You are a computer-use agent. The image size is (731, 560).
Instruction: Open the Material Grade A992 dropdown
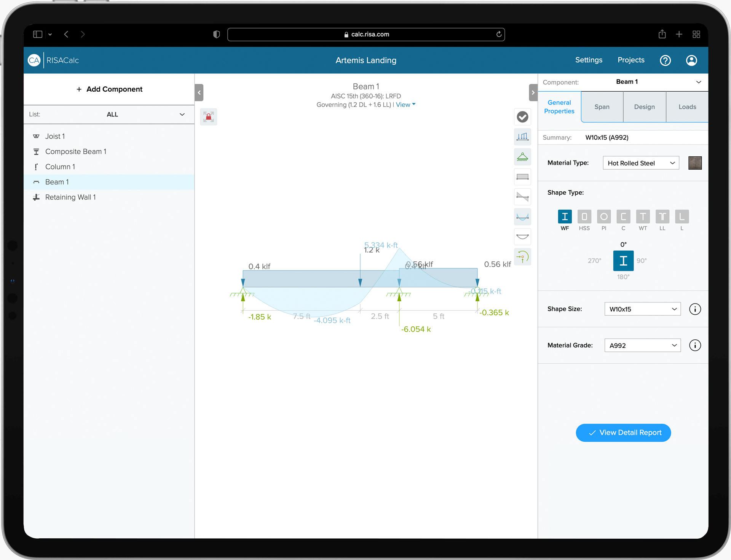click(x=642, y=345)
